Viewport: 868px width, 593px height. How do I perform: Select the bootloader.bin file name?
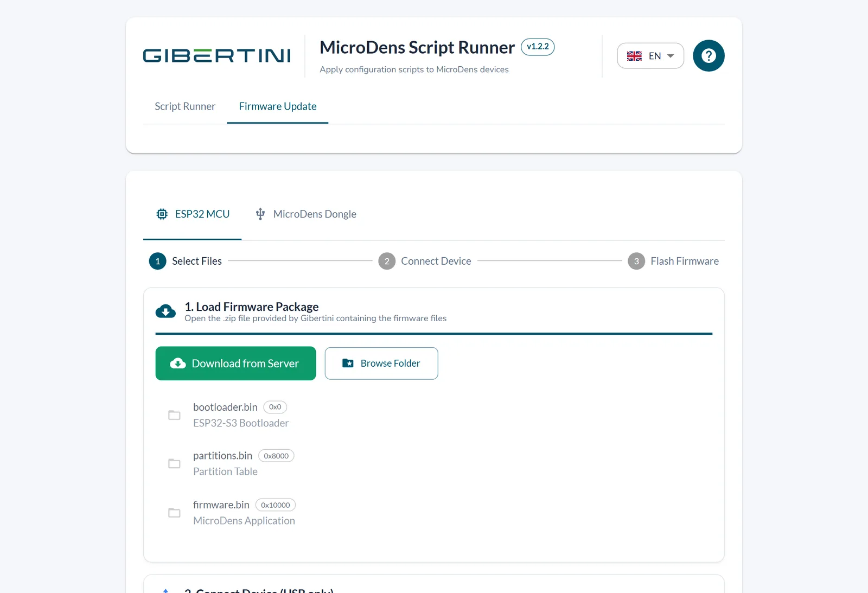225,407
